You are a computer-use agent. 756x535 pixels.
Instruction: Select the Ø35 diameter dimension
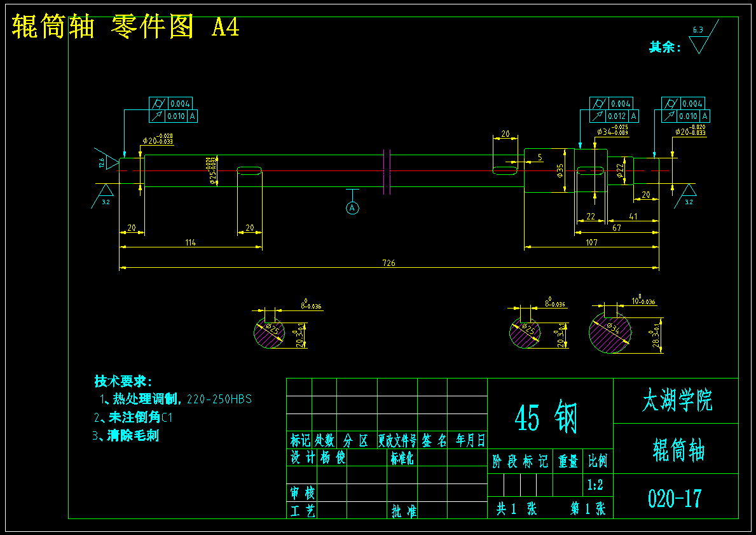pyautogui.click(x=560, y=170)
